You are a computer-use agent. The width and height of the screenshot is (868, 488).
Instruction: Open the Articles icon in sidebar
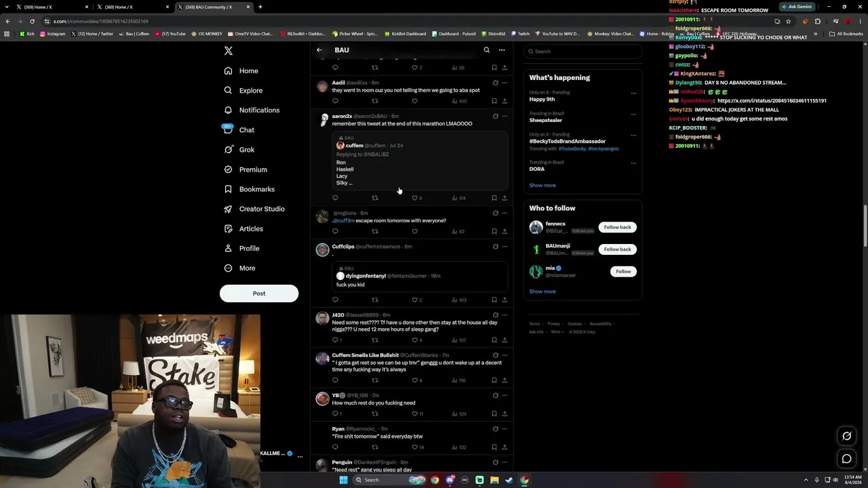pos(228,228)
